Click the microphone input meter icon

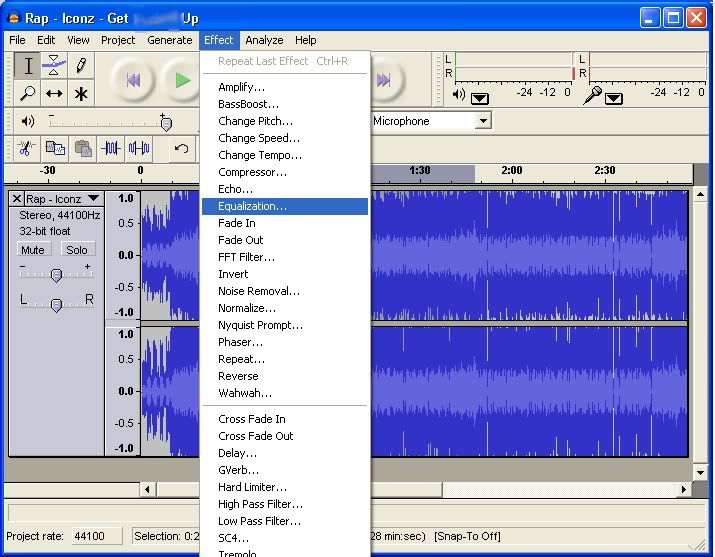point(592,95)
